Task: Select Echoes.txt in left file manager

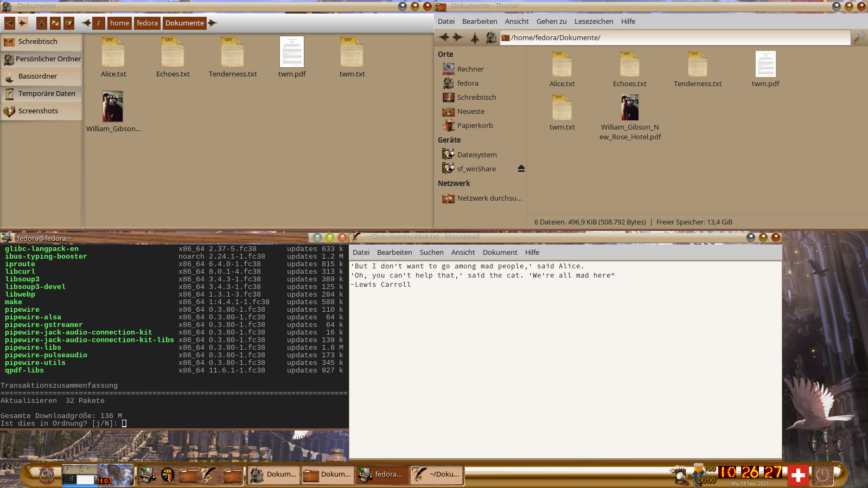Action: tap(173, 57)
